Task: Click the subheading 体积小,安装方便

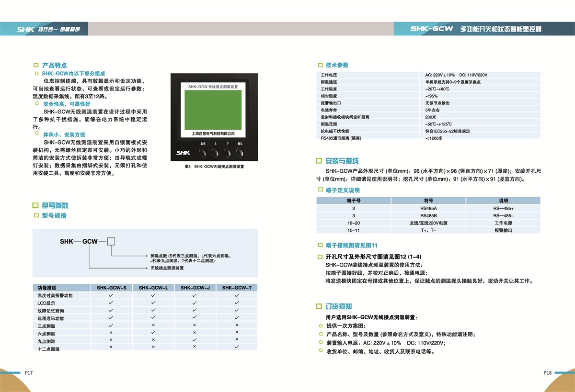Action: click(x=64, y=134)
